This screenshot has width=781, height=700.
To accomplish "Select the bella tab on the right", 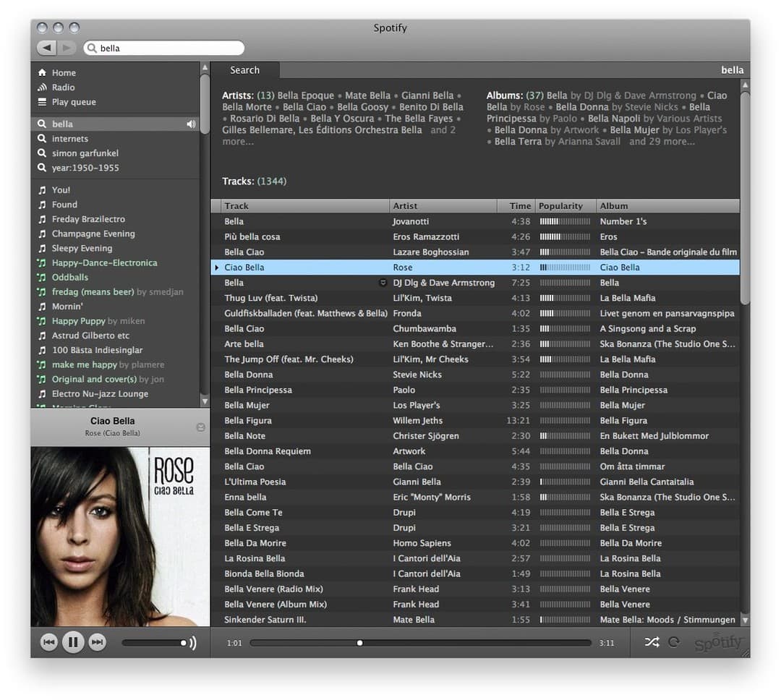I will coord(732,70).
